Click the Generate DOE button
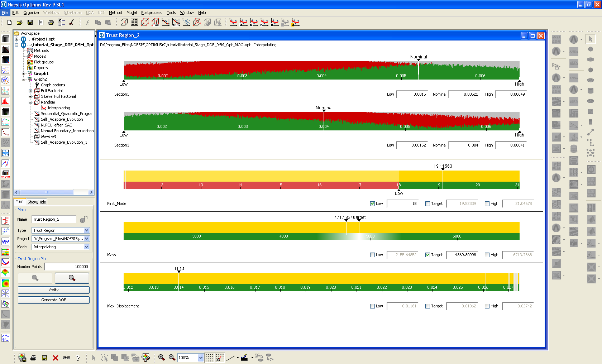The width and height of the screenshot is (602, 364). 53,300
